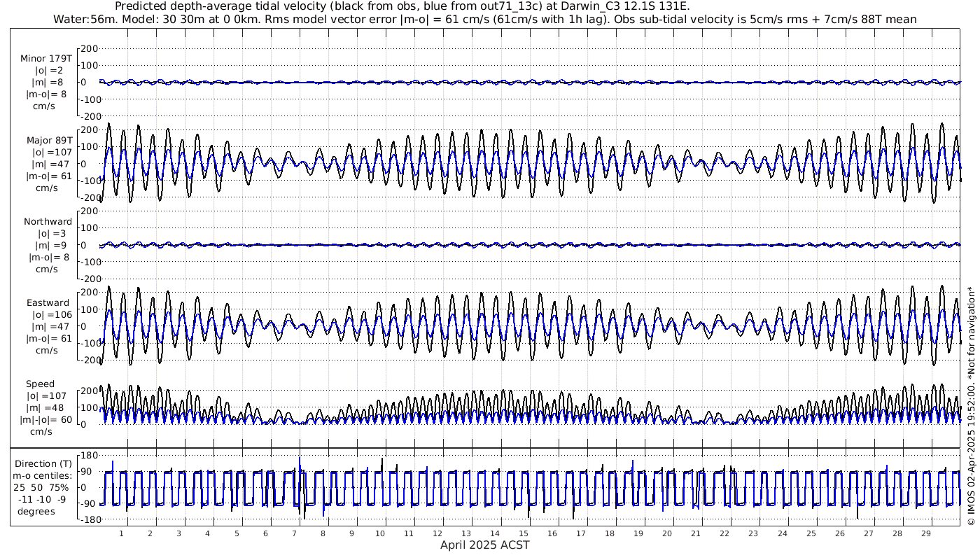Image resolution: width=980 pixels, height=560 pixels.
Task: Click the 'Minor 179T' panel label
Action: point(46,58)
